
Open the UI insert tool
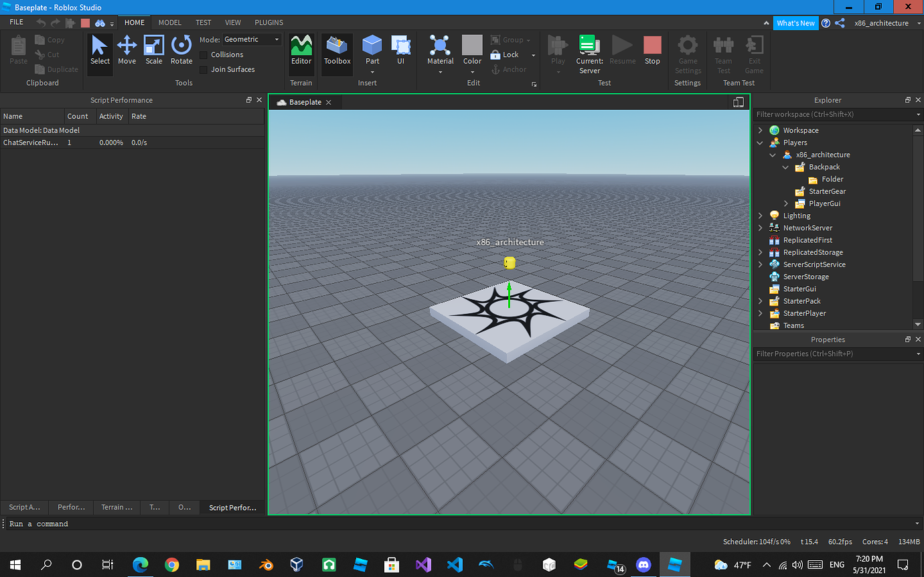tap(400, 50)
